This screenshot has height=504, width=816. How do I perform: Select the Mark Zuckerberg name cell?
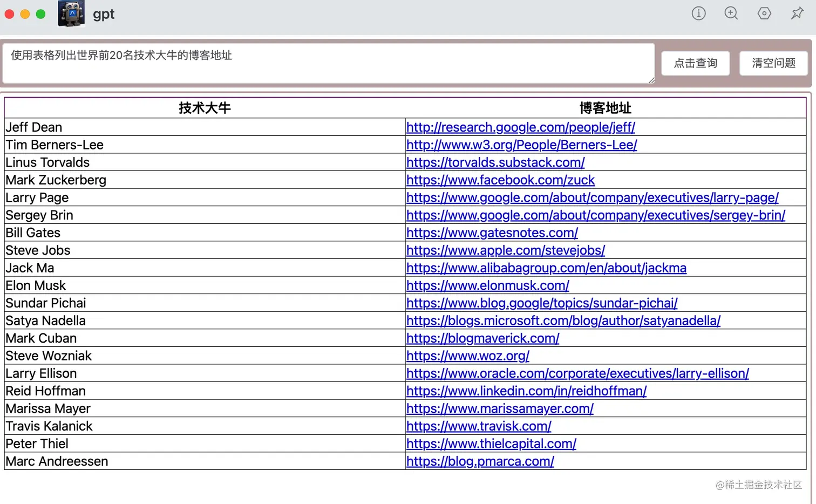(205, 180)
